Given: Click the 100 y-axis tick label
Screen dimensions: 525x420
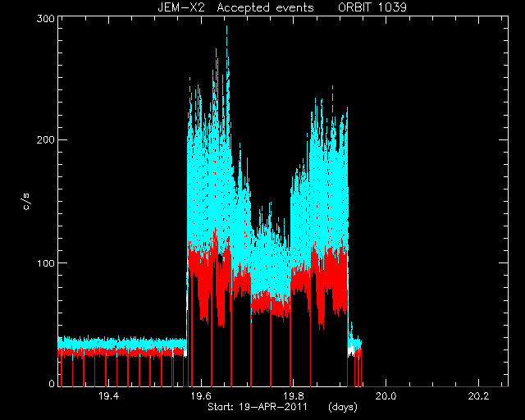Looking at the screenshot, I should pos(45,263).
